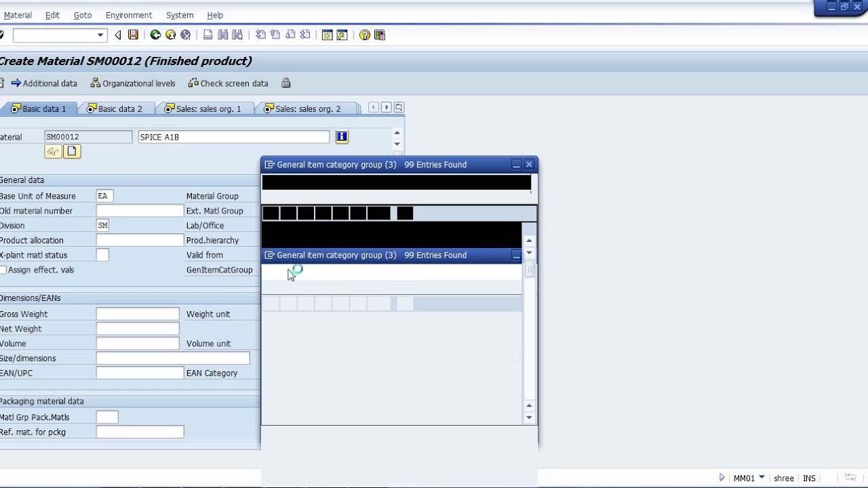Open the tab list icon beside tab arrows
The image size is (868, 488).
tap(399, 107)
